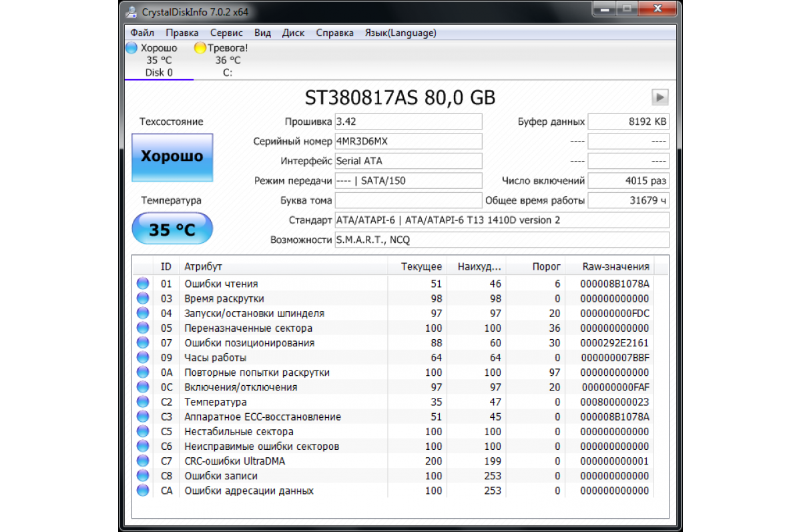Select the orb icon in Температура row
Screen dimensions: 801x532
pyautogui.click(x=143, y=402)
